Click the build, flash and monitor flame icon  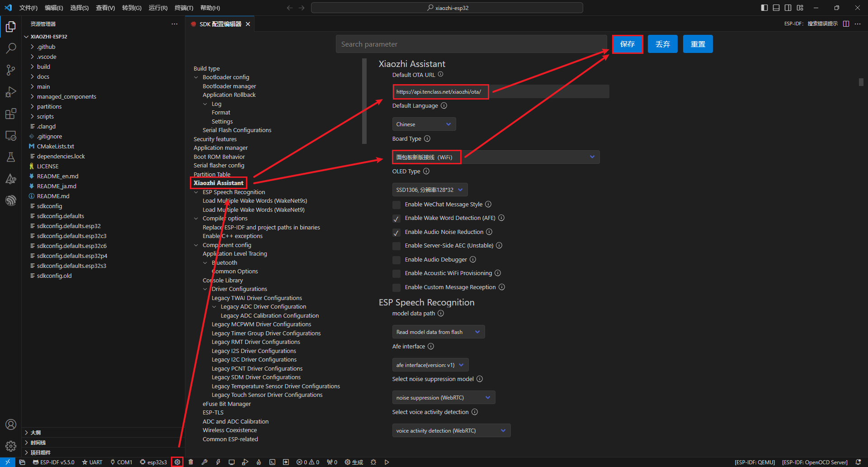(x=259, y=462)
